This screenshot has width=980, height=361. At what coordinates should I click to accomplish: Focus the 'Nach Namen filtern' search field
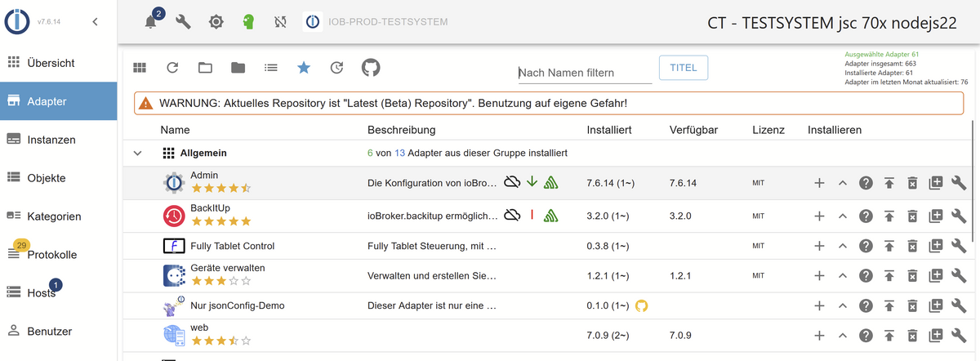(585, 73)
